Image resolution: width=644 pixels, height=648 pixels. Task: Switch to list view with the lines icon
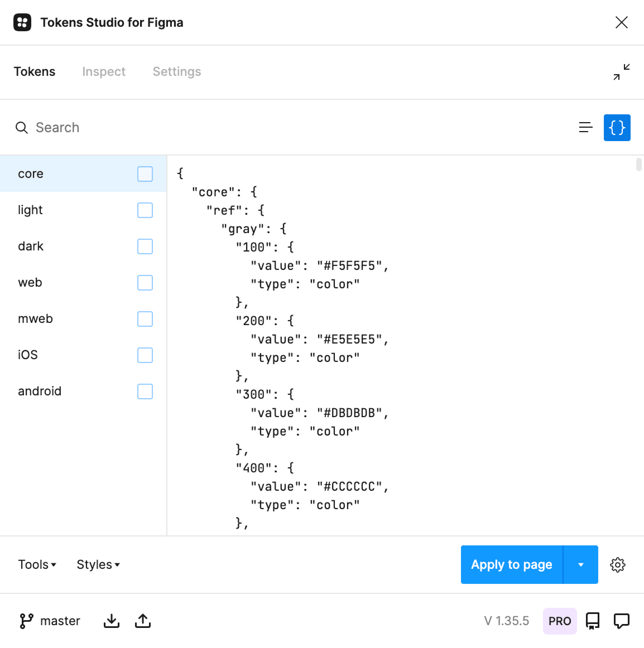pos(586,127)
